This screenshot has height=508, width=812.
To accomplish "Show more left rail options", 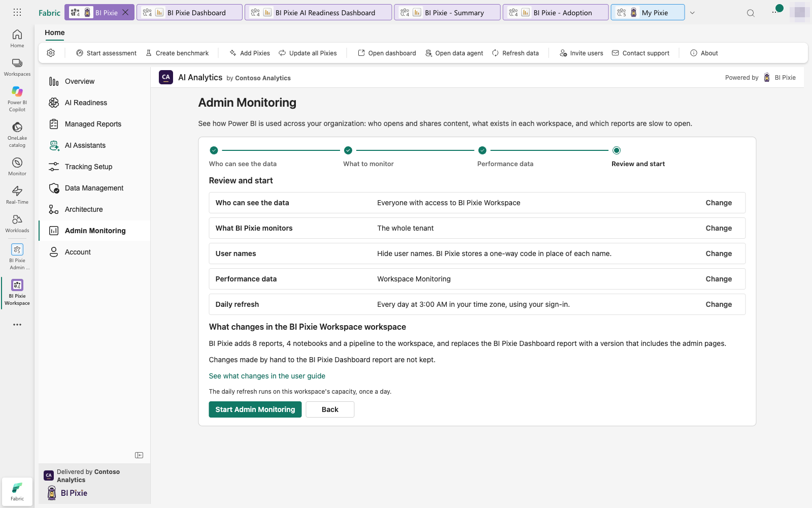I will [17, 325].
